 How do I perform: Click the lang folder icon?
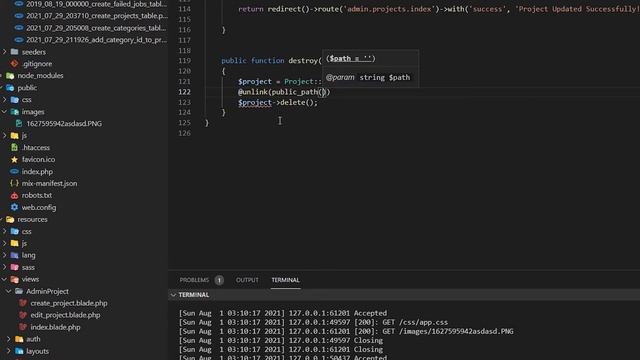click(15, 255)
